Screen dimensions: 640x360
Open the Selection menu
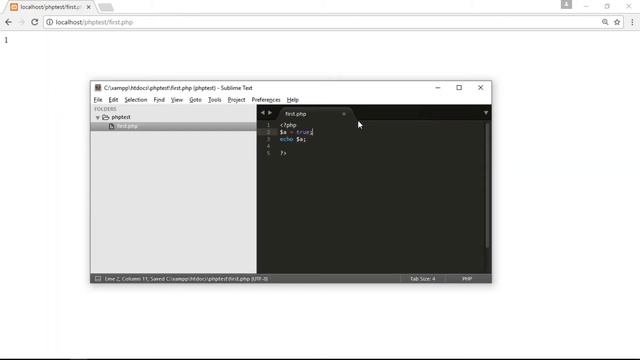click(136, 100)
